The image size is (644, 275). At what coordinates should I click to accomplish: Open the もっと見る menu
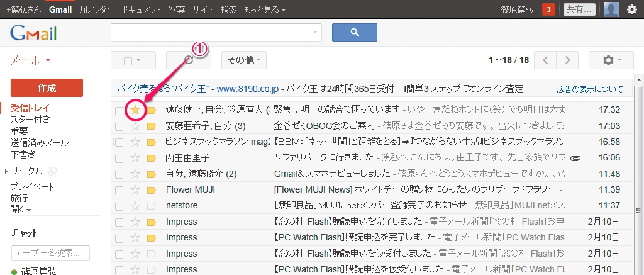[x=265, y=9]
